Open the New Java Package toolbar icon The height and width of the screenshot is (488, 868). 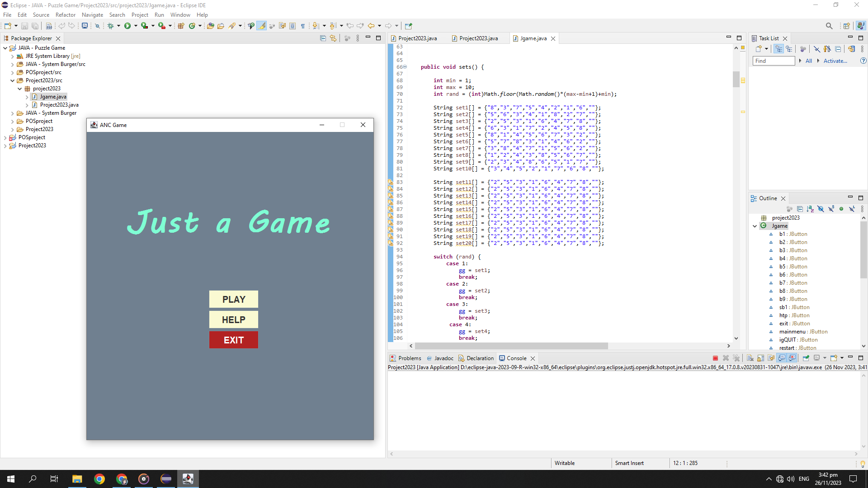pyautogui.click(x=181, y=26)
